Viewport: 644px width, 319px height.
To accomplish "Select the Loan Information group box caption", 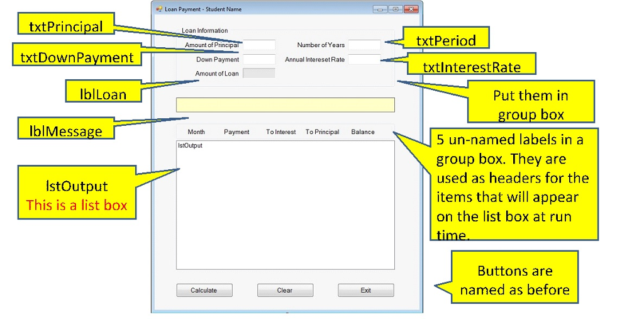I will 204,30.
